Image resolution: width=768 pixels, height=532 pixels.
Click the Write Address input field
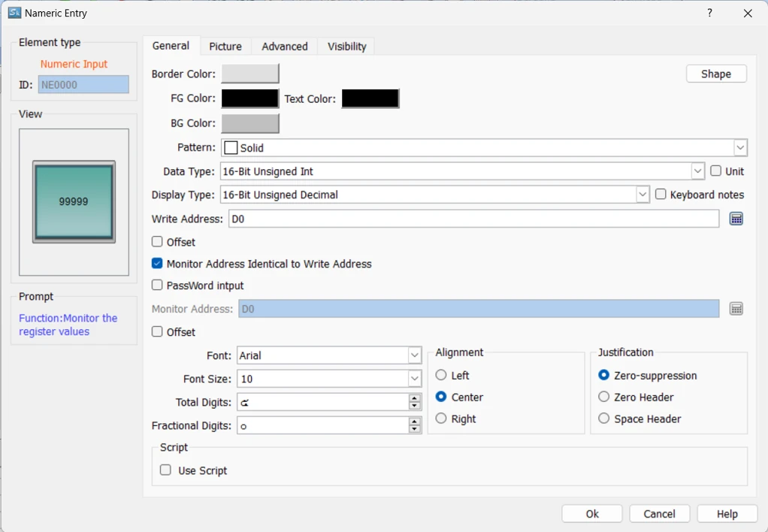[473, 219]
